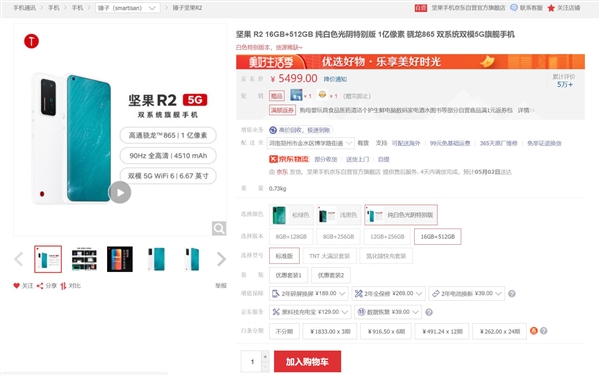Click the red 自营 badge

[421, 8]
